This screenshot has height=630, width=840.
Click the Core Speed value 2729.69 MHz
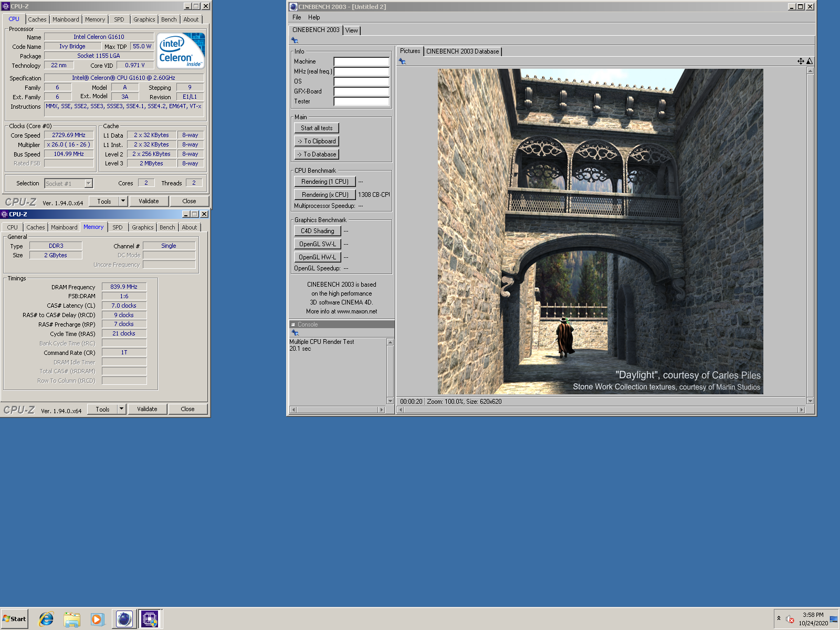[69, 135]
